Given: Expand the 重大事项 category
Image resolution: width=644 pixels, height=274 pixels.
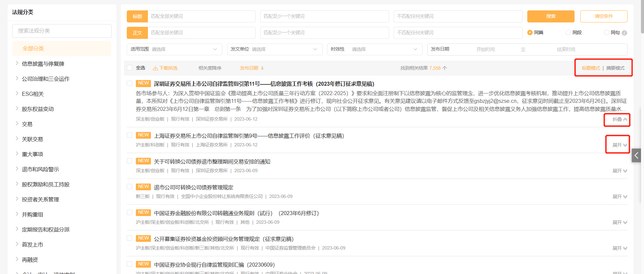Looking at the screenshot, I should (17, 153).
